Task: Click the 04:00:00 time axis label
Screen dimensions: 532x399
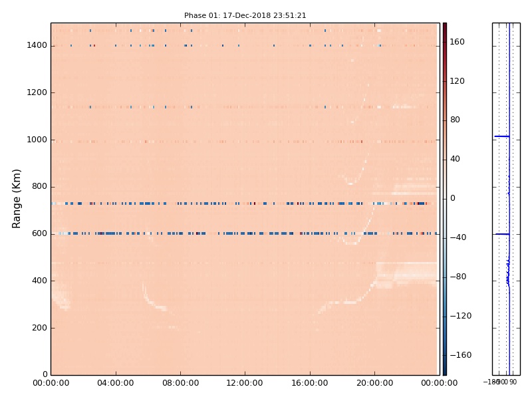Action: click(116, 383)
